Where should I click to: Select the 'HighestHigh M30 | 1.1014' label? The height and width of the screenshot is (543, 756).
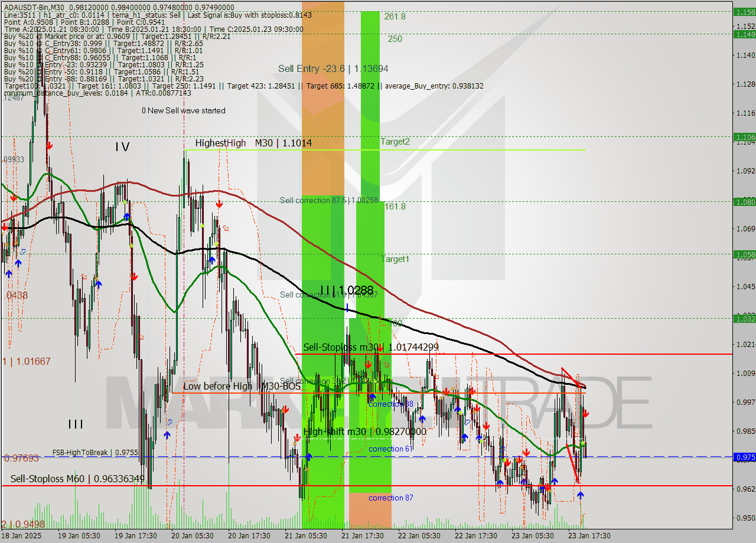tap(253, 143)
